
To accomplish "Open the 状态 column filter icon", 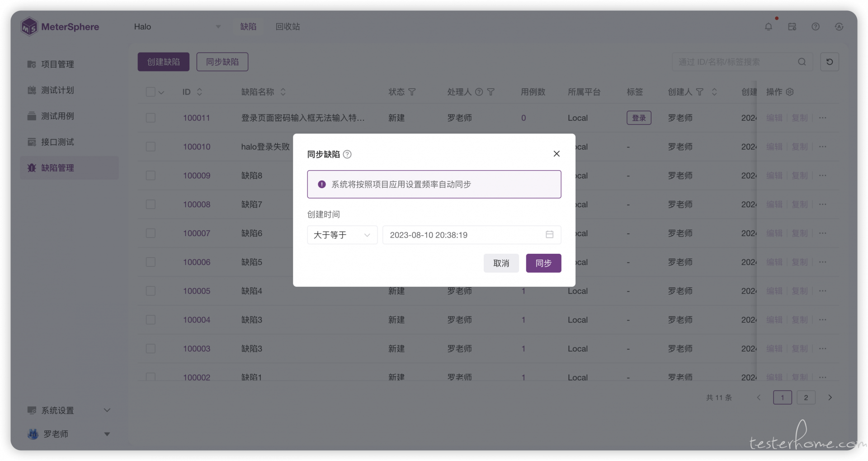I will point(412,92).
